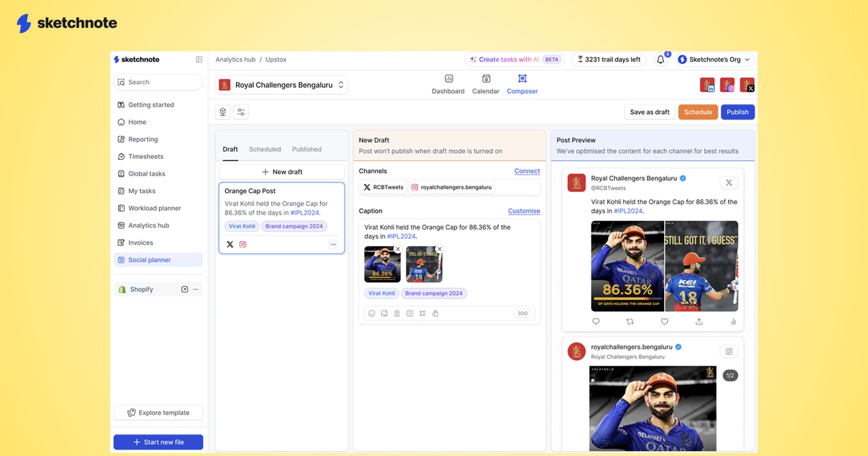Collapse the sidebar with the panel icon

199,59
